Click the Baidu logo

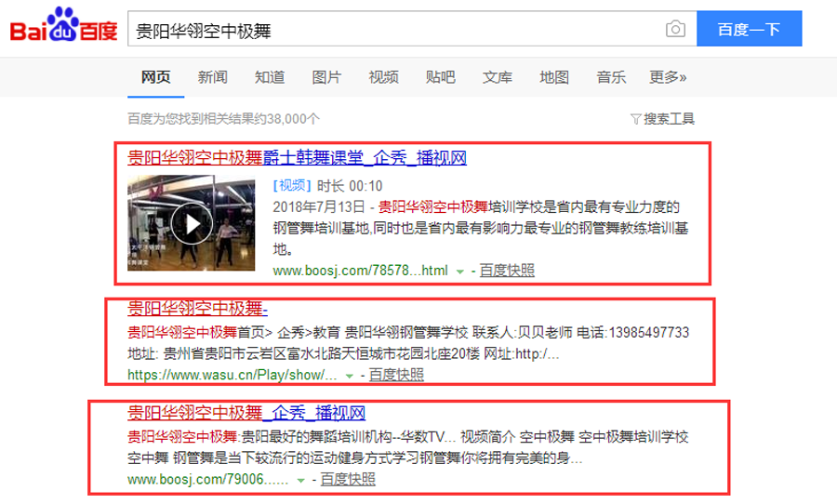coord(63,25)
